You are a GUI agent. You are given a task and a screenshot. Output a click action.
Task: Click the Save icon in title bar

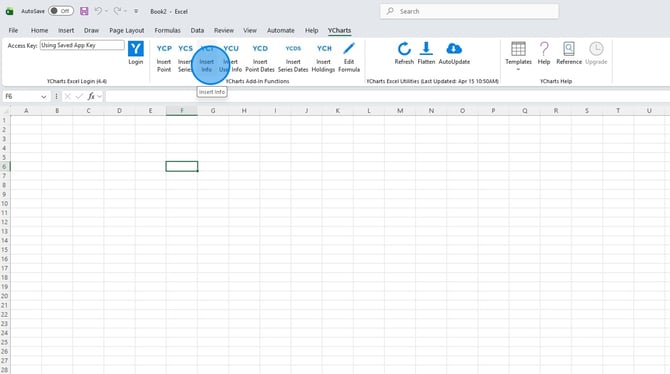pyautogui.click(x=84, y=11)
